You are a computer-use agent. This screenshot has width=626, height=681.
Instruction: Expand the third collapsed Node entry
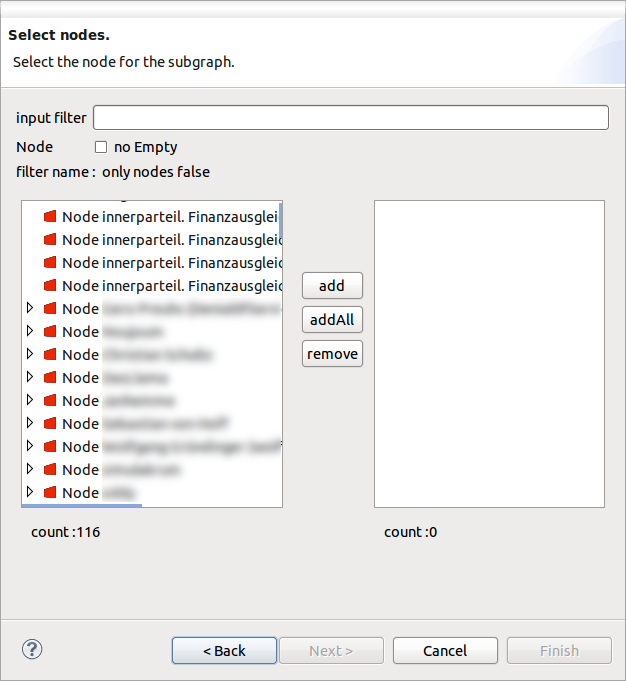point(30,354)
